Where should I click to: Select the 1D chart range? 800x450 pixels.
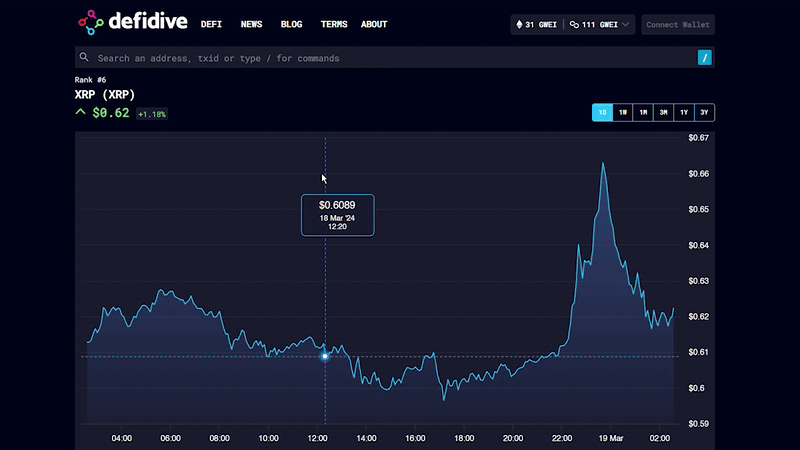point(603,112)
